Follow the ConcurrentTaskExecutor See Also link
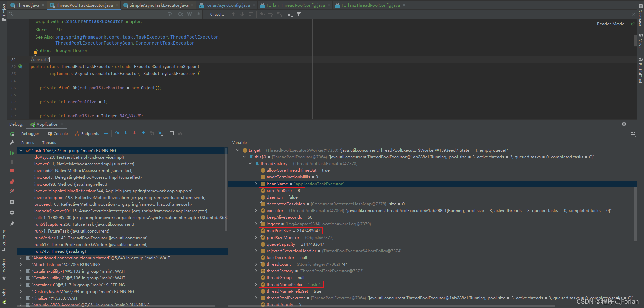The height and width of the screenshot is (308, 644). point(165,43)
